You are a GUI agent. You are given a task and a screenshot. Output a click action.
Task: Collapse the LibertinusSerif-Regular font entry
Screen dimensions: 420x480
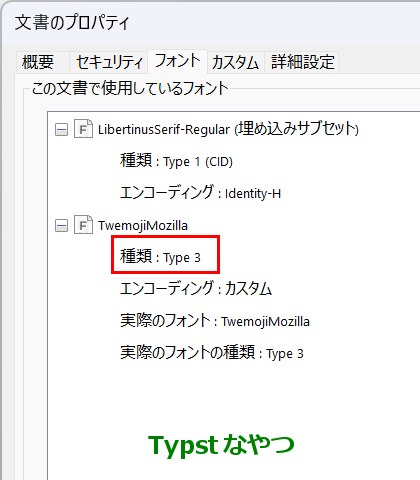pos(61,130)
